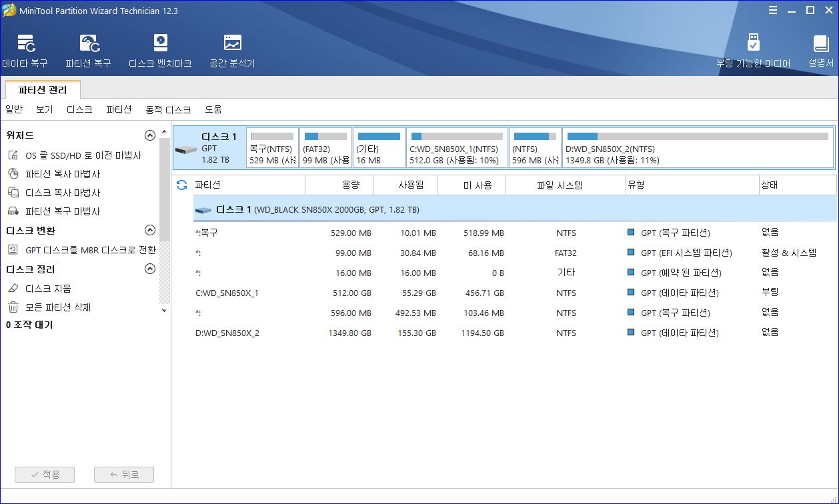This screenshot has width=839, height=504.
Task: Click 부팅 status cell
Action: pyautogui.click(x=770, y=293)
